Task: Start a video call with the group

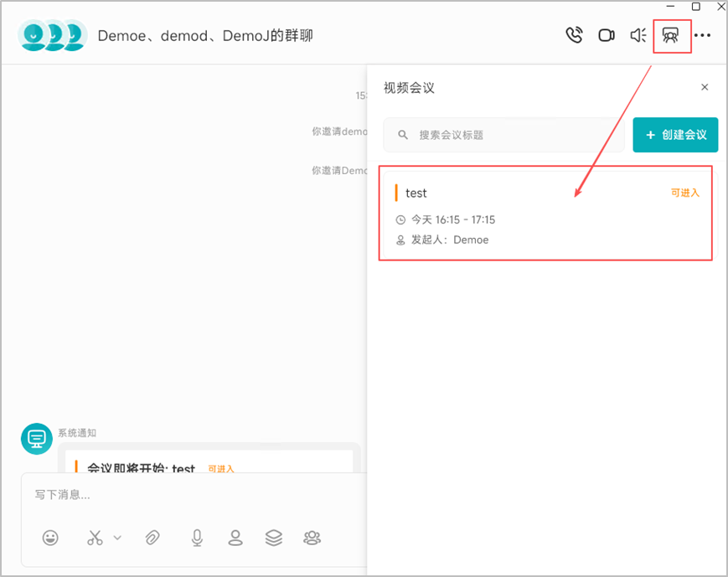Action: pyautogui.click(x=607, y=35)
